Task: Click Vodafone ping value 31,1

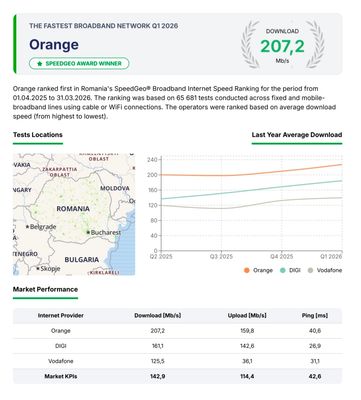Action: tap(315, 361)
